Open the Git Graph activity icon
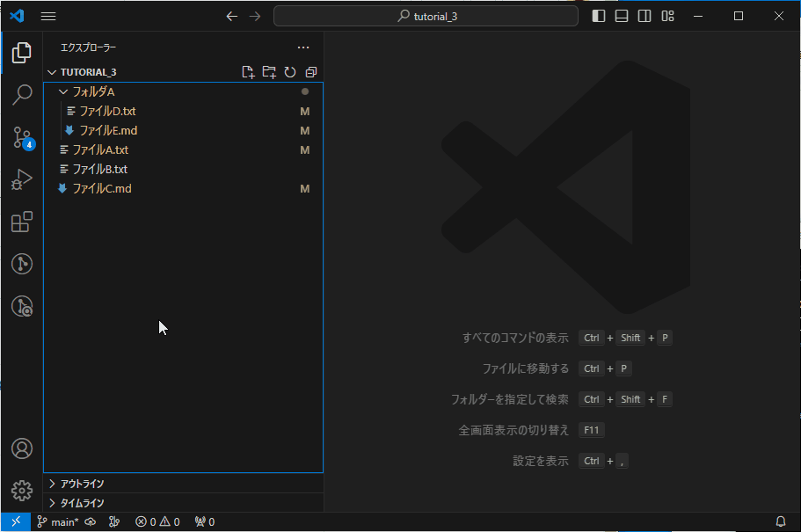This screenshot has height=532, width=801. tap(21, 264)
